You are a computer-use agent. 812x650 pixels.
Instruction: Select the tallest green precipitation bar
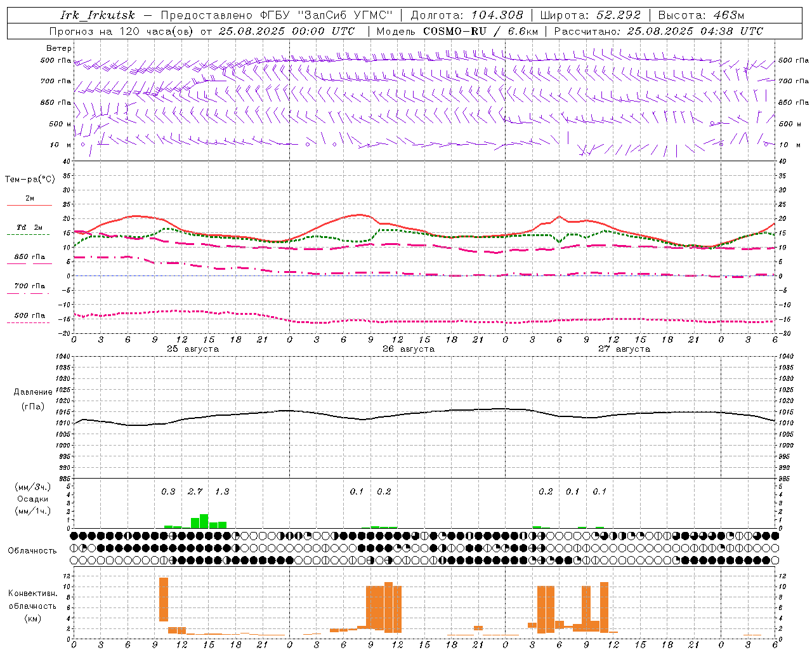tap(204, 521)
